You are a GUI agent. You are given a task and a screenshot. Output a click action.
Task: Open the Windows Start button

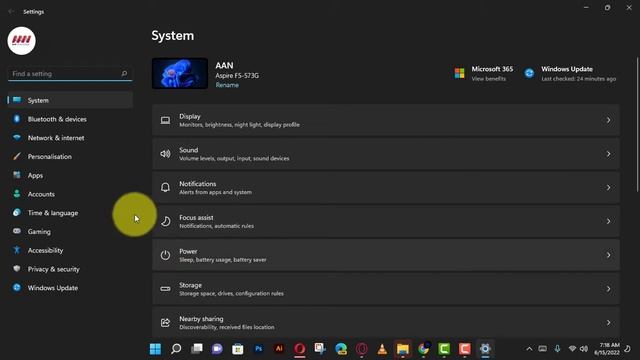point(155,349)
